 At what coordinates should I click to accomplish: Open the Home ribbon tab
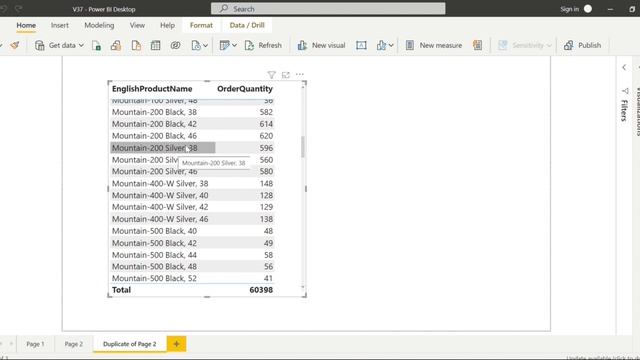coord(26,25)
